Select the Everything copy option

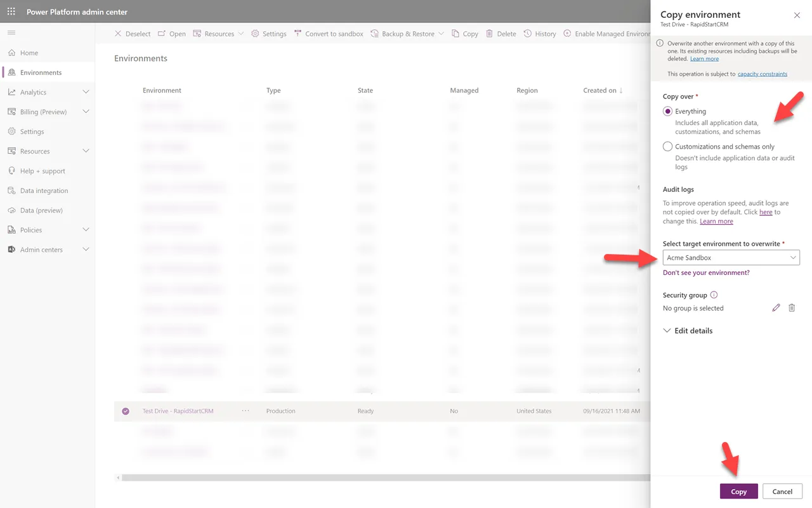(x=667, y=110)
